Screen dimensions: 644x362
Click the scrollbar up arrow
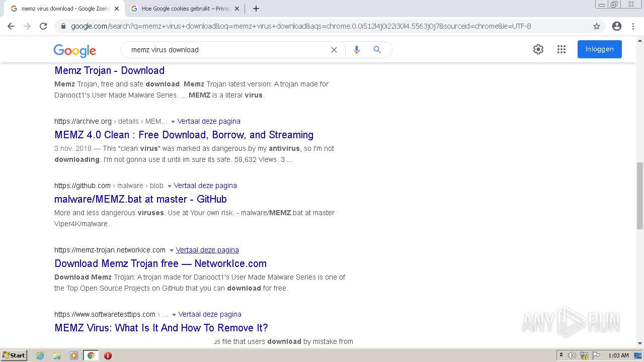coord(640,40)
